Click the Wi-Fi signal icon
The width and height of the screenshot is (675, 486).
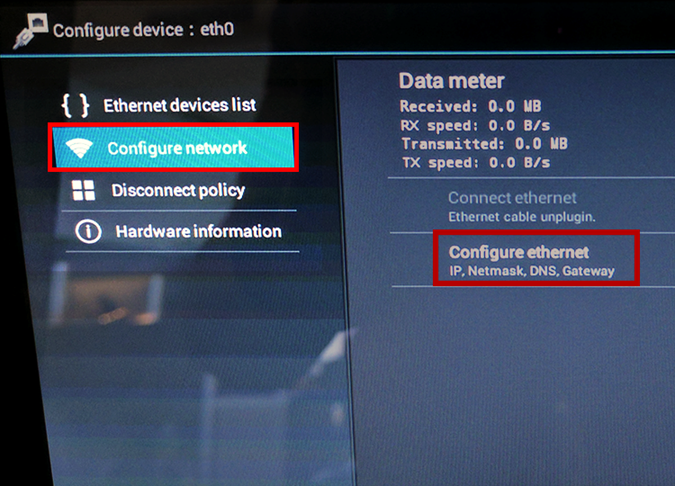point(79,149)
